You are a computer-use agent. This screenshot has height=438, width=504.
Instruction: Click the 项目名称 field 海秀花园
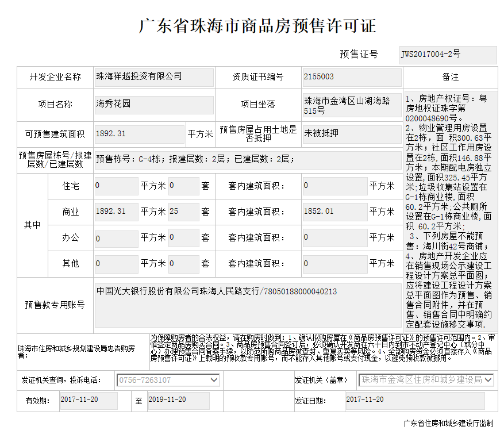(153, 105)
